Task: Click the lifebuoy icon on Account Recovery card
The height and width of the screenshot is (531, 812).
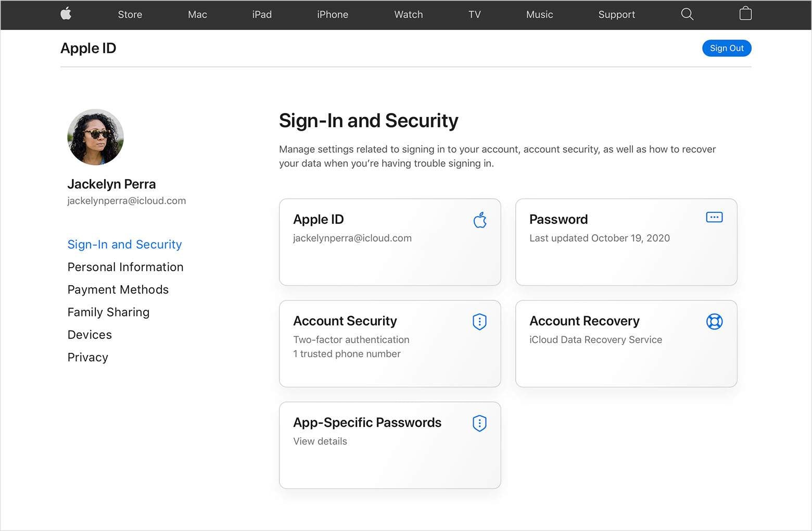Action: click(x=714, y=322)
